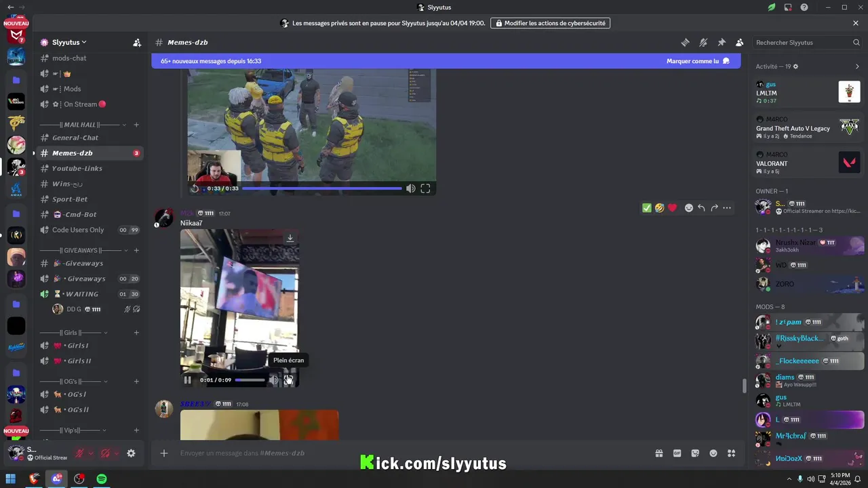Open the gift icon in message bar
The width and height of the screenshot is (868, 488).
click(658, 453)
